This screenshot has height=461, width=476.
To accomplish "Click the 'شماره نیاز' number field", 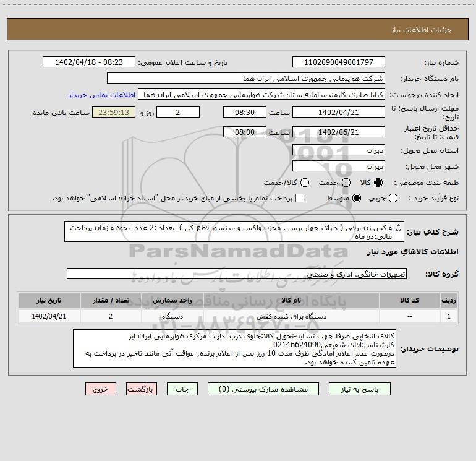I will tap(338, 62).
